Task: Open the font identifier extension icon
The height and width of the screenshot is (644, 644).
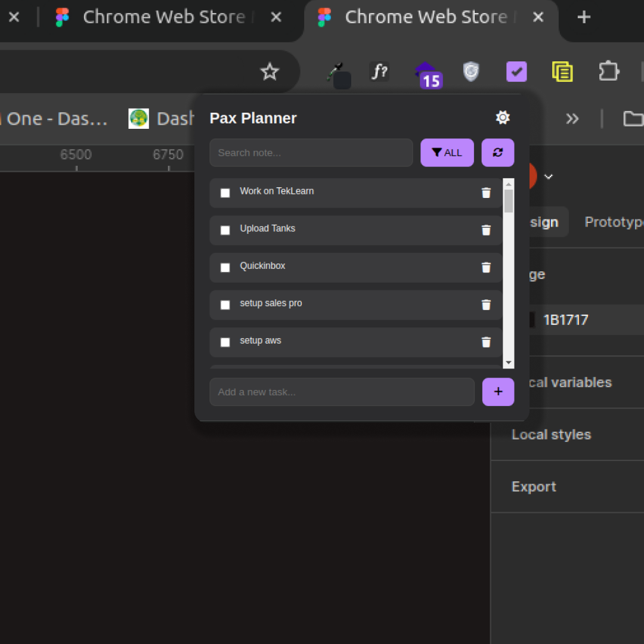Action: pyautogui.click(x=379, y=72)
